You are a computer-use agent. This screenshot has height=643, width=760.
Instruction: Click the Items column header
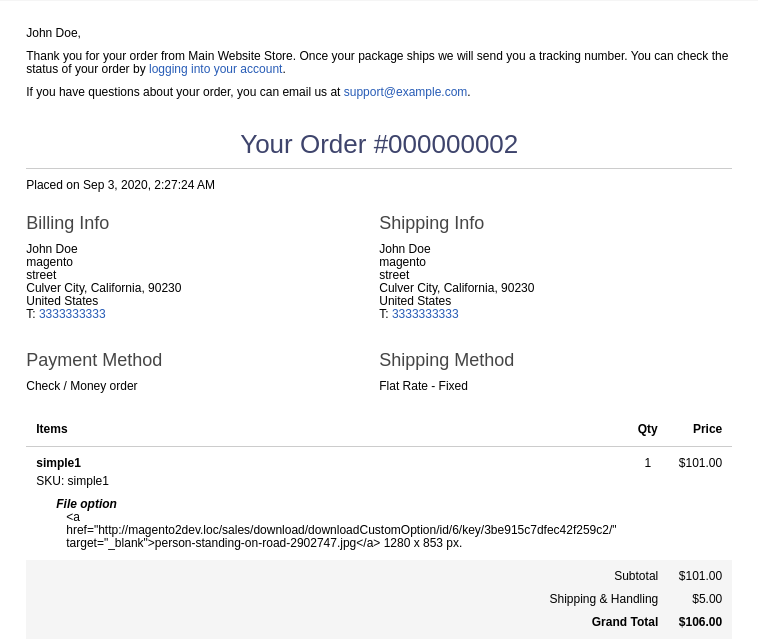click(x=52, y=429)
